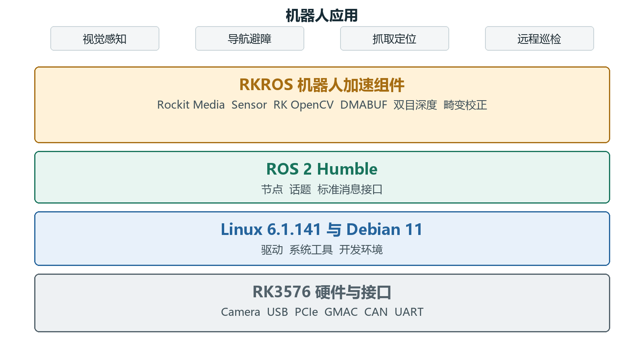Select the RK OpenCV label

pos(303,105)
